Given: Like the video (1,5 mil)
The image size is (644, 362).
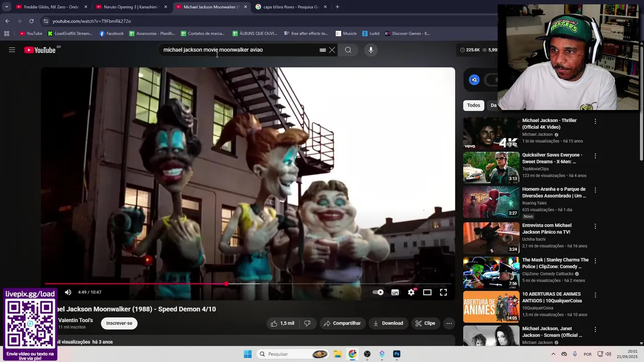Looking at the screenshot, I should 283,323.
